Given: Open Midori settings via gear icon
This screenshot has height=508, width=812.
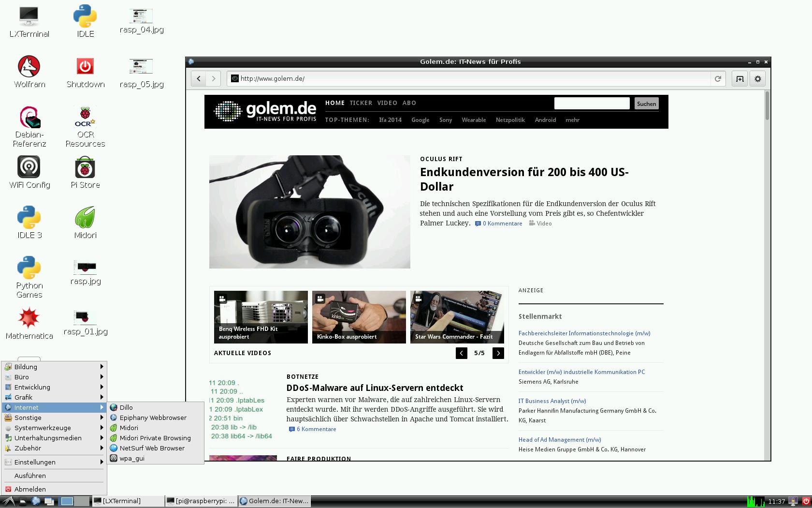Looking at the screenshot, I should point(757,78).
